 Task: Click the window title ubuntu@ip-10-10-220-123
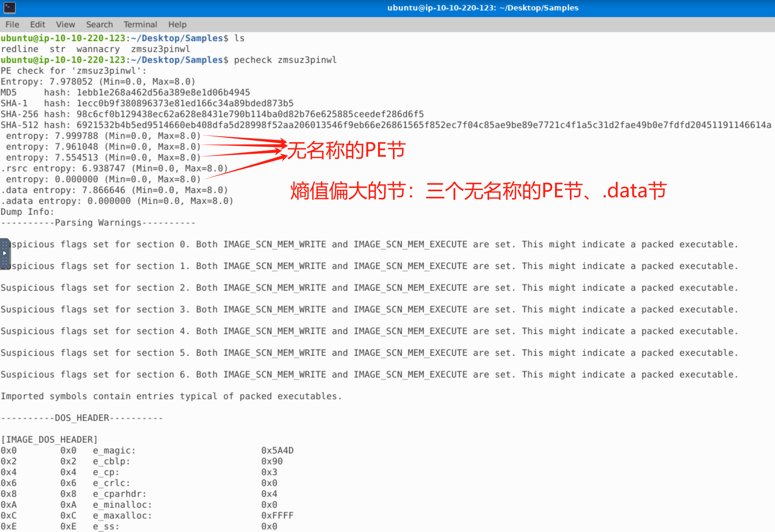[x=483, y=8]
